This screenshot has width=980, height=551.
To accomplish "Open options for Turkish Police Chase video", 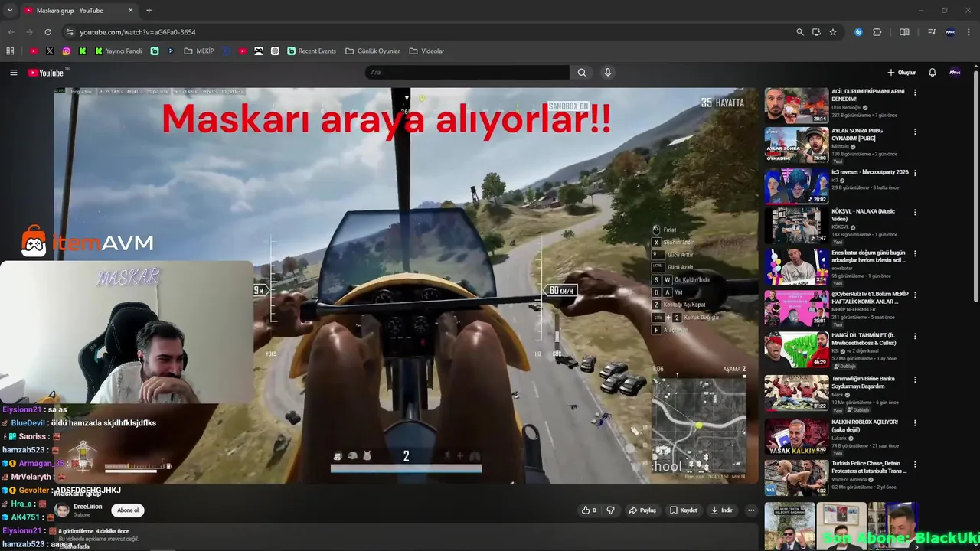I will click(x=915, y=465).
